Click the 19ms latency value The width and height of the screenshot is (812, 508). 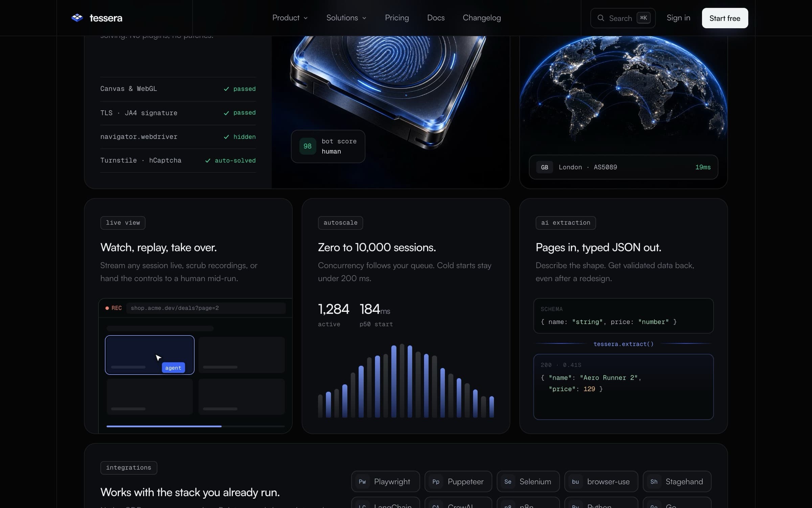coord(703,167)
